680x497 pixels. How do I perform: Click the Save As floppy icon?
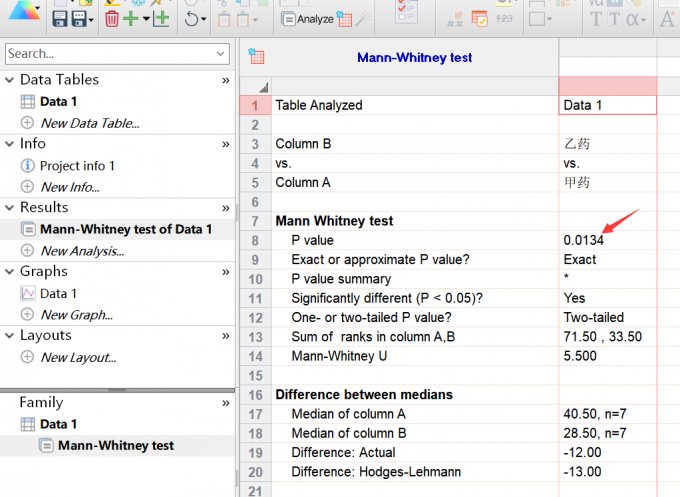click(x=79, y=20)
